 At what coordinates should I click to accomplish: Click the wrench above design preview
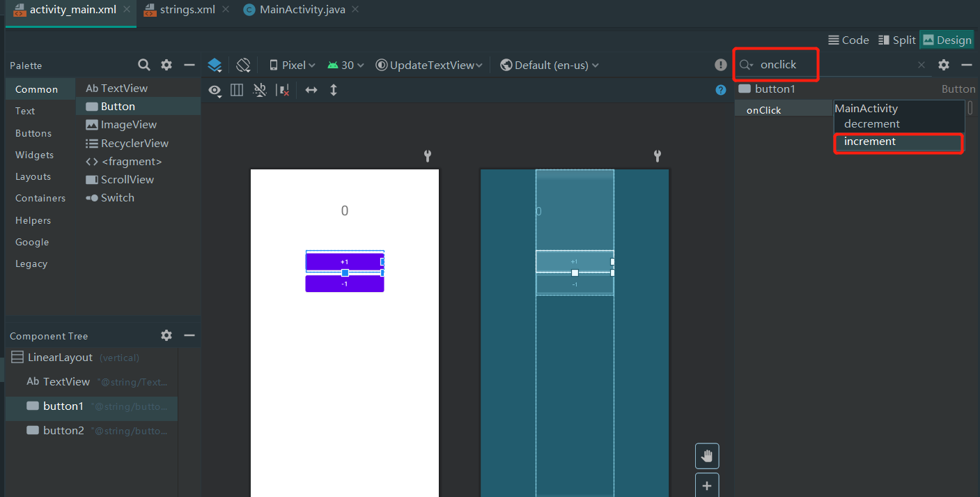click(x=428, y=156)
